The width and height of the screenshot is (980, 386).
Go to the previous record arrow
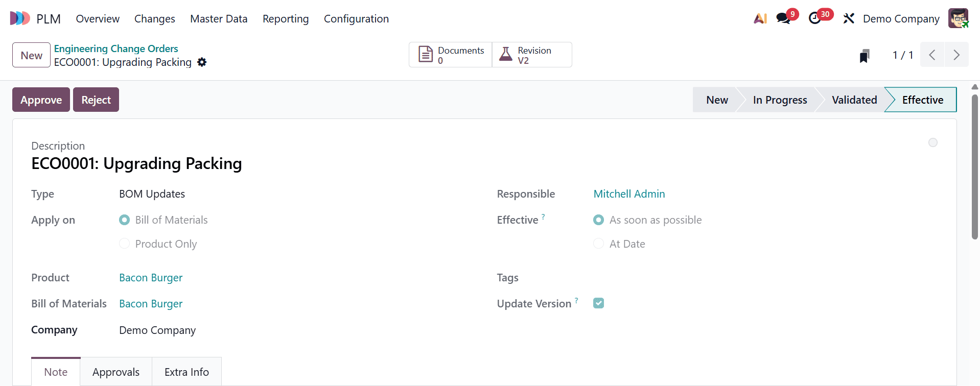pos(932,55)
